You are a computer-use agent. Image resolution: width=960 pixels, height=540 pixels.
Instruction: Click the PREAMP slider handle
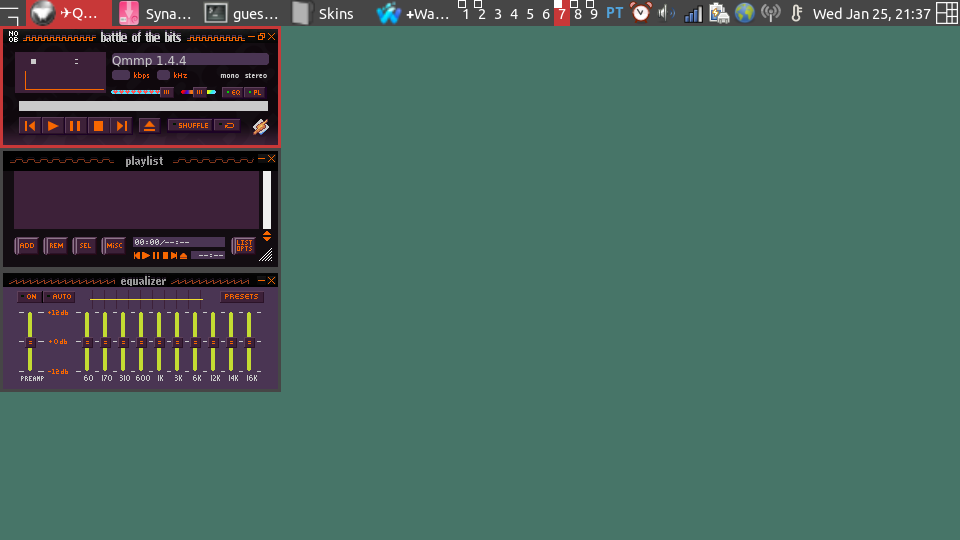pos(30,342)
